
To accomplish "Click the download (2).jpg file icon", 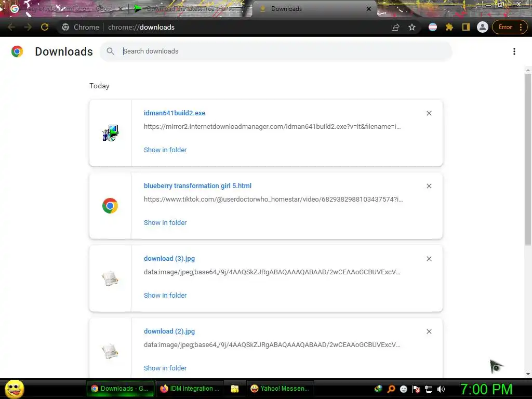I will pos(110,351).
